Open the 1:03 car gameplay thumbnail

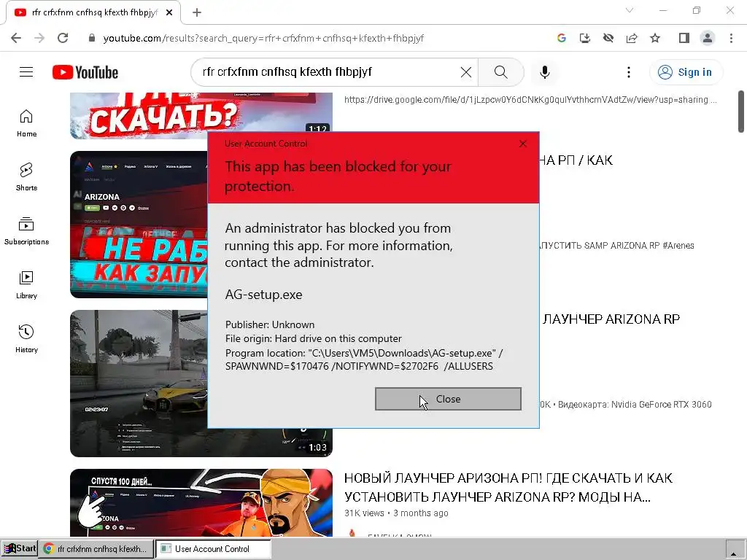point(139,384)
